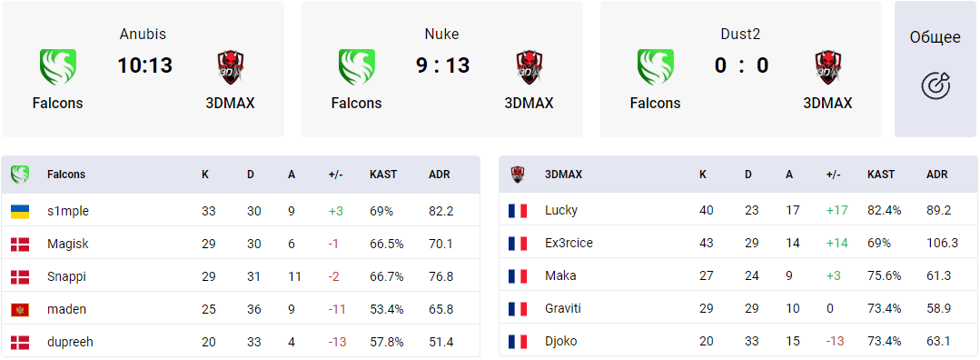Click the Montenegro flag next to maden
This screenshot has width=980, height=360.
click(20, 309)
